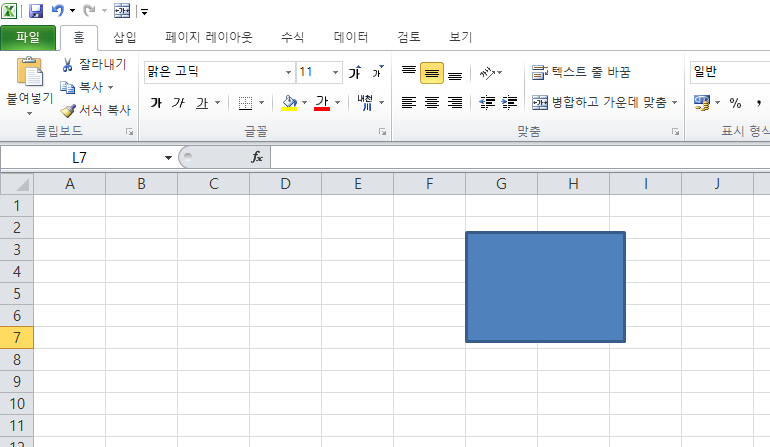The height and width of the screenshot is (447, 770).
Task: Open the 페이지 레이아웃 tab
Action: (209, 37)
